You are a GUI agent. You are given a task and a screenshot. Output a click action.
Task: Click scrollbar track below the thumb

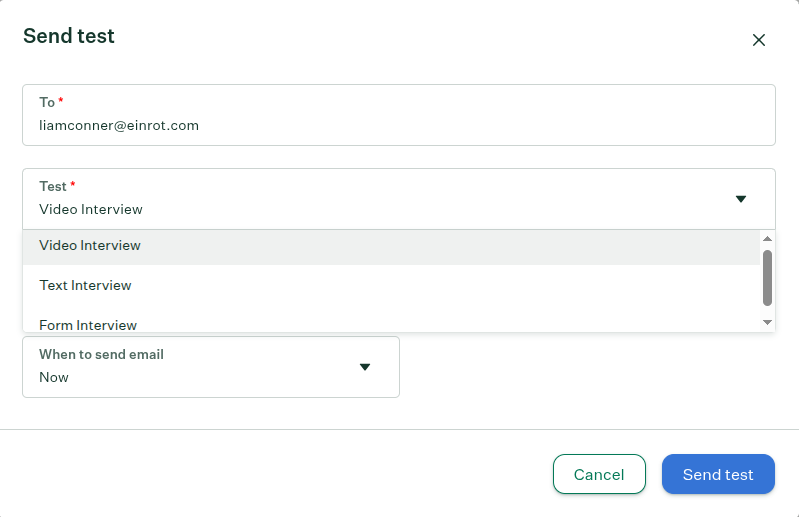767,311
